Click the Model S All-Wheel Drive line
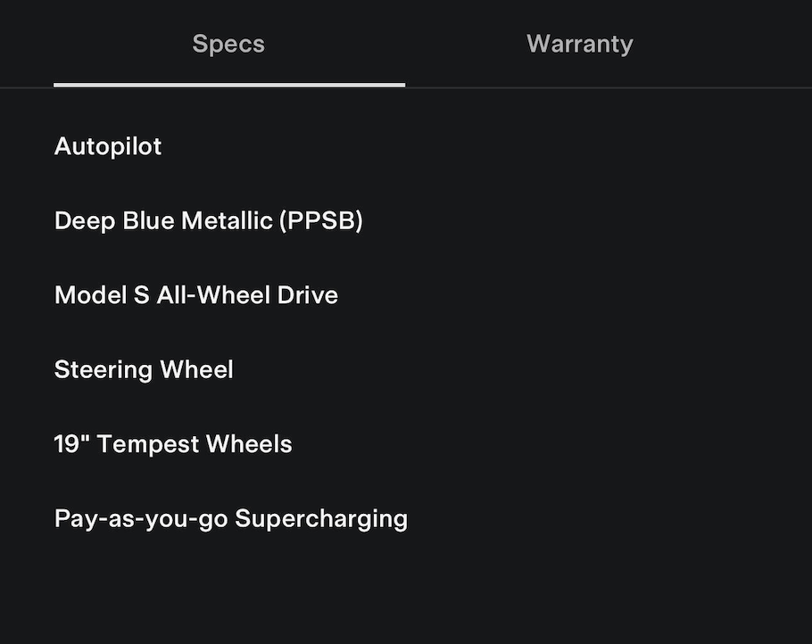 tap(196, 295)
